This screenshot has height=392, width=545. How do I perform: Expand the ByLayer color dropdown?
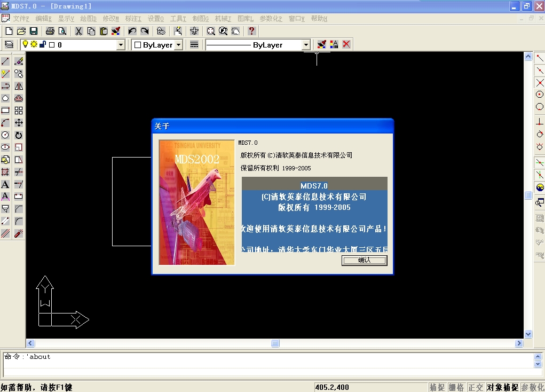pyautogui.click(x=179, y=45)
